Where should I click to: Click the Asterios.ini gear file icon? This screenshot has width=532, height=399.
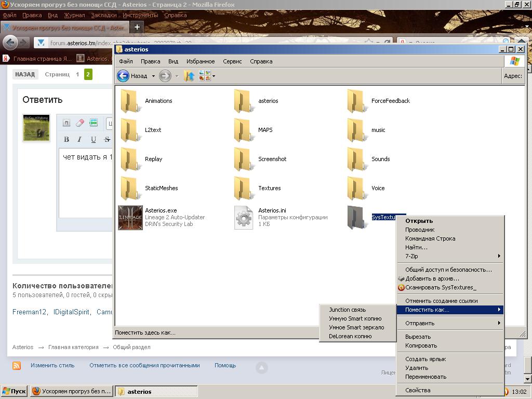pos(244,217)
